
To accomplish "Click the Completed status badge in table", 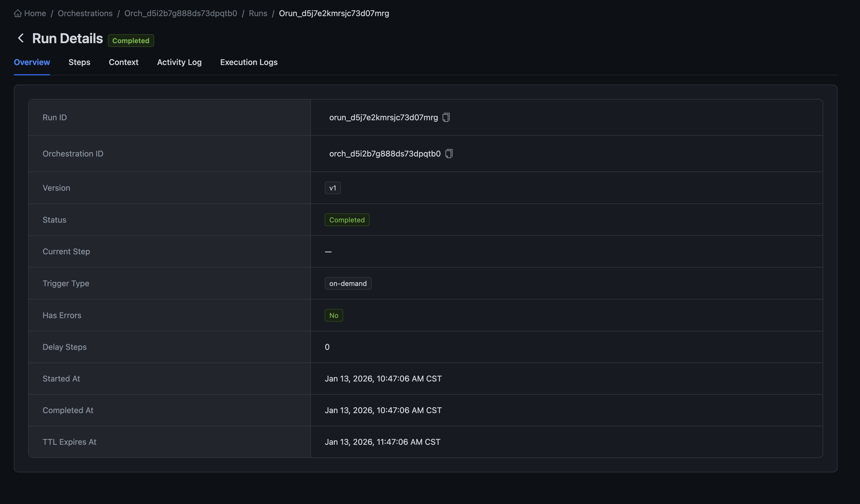I will coord(347,220).
